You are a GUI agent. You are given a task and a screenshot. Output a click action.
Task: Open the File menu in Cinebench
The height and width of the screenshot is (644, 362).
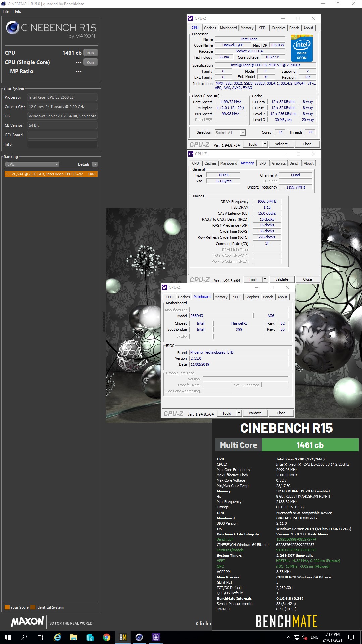tap(6, 11)
